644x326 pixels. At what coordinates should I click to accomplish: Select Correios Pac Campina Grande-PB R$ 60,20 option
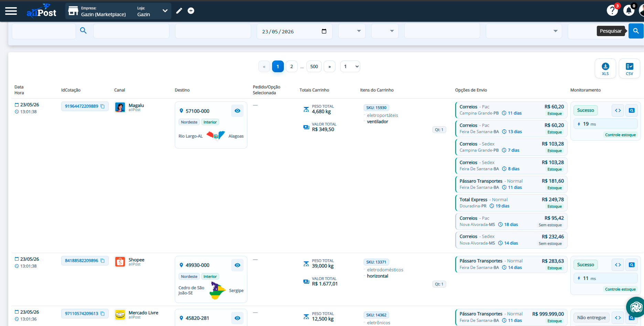point(511,110)
